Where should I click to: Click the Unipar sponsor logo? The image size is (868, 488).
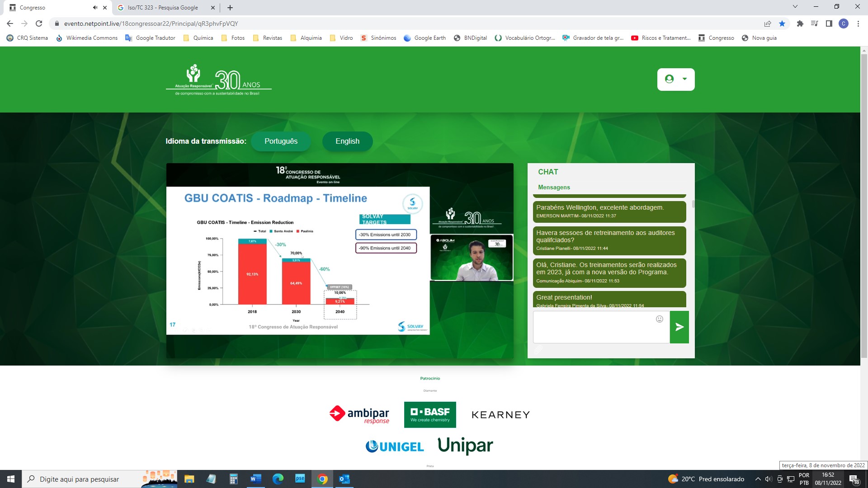pos(465,446)
